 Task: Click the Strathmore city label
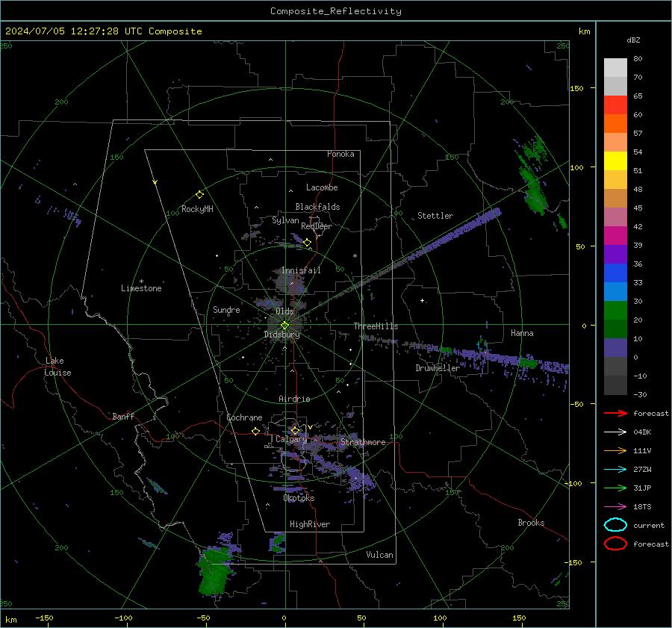363,442
